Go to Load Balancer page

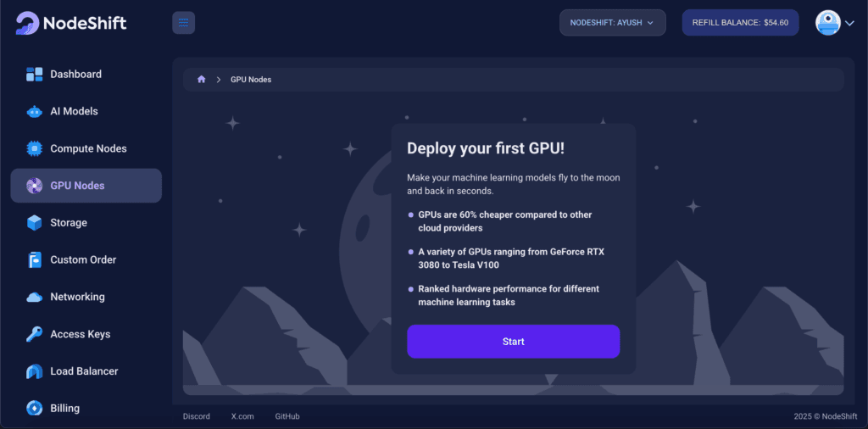(86, 371)
